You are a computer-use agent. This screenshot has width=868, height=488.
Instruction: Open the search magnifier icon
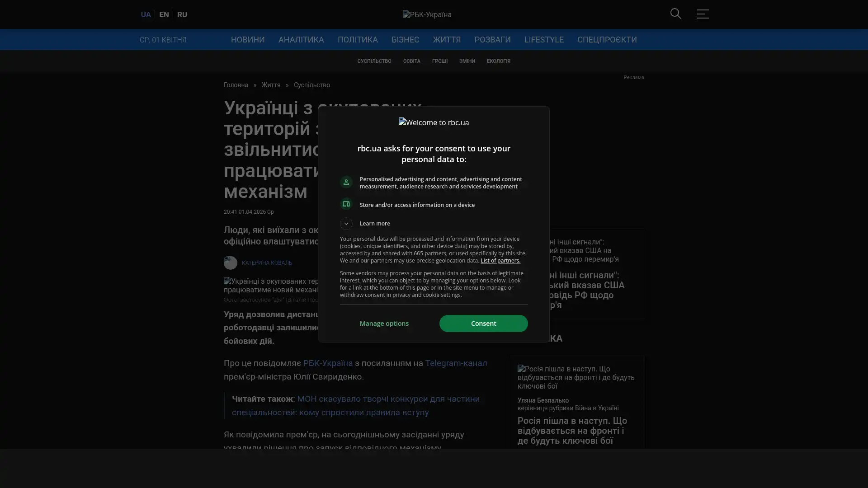coord(675,14)
